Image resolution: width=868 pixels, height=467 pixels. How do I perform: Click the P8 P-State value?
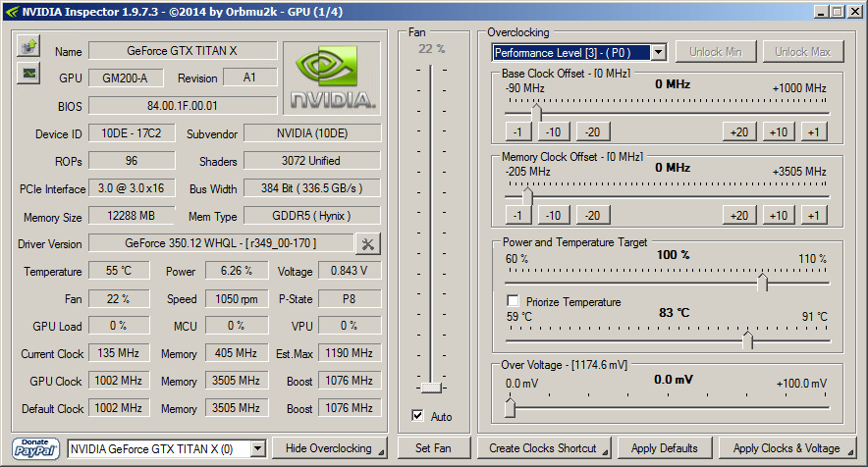(x=350, y=299)
